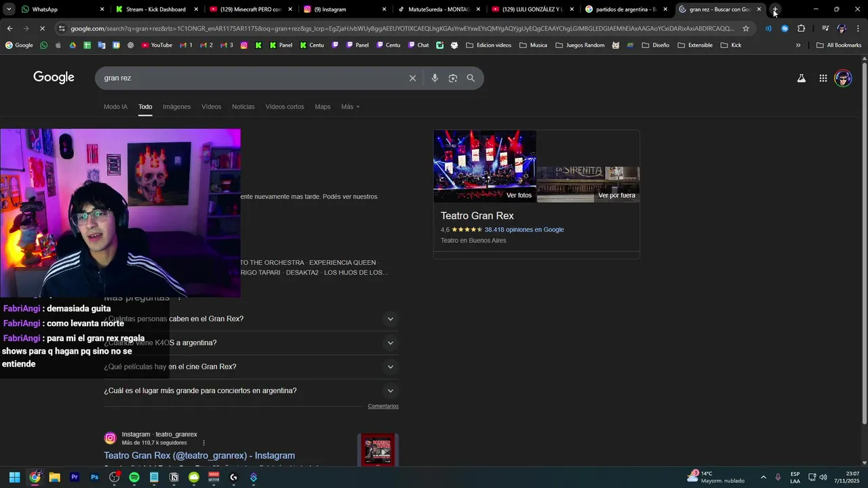
Task: Open Google Lens image search icon
Action: (x=453, y=78)
